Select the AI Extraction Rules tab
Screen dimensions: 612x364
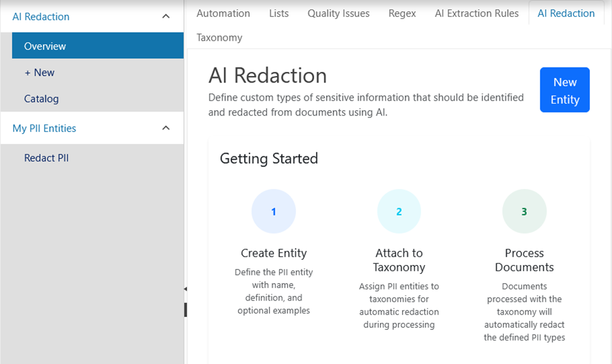[x=476, y=14]
